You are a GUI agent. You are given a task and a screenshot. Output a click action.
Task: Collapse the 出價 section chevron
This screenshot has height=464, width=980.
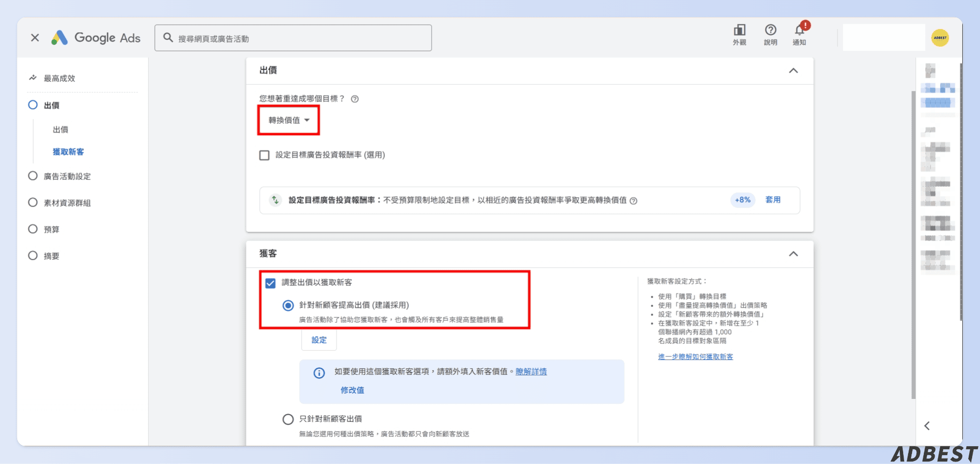click(793, 71)
